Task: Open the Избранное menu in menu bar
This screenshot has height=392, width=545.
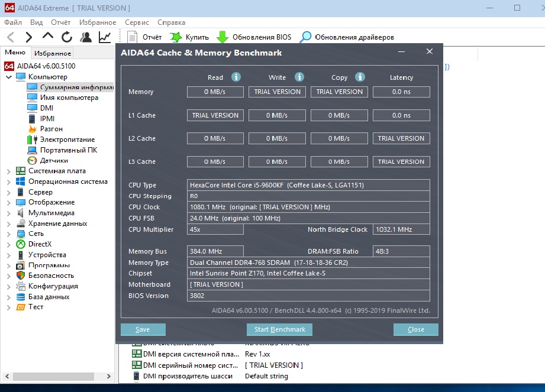Action: pos(97,22)
